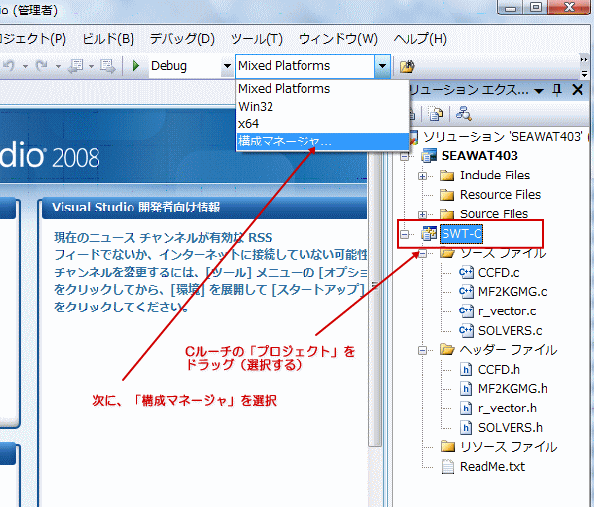Collapse the SWT-C project node

pos(405,235)
